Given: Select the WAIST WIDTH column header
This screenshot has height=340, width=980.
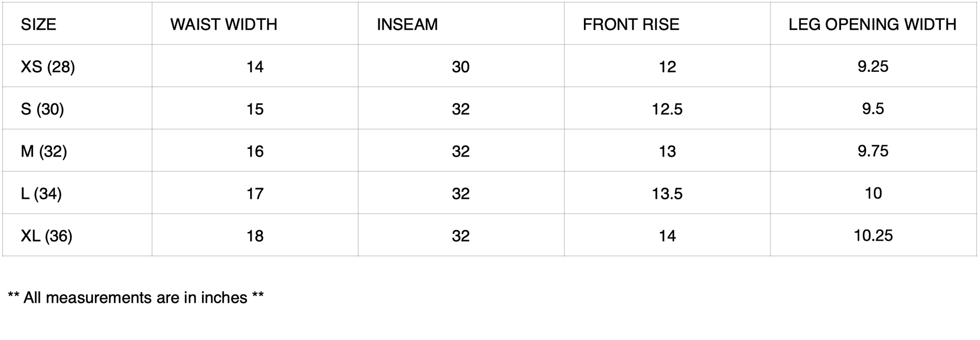Looking at the screenshot, I should pos(224,24).
